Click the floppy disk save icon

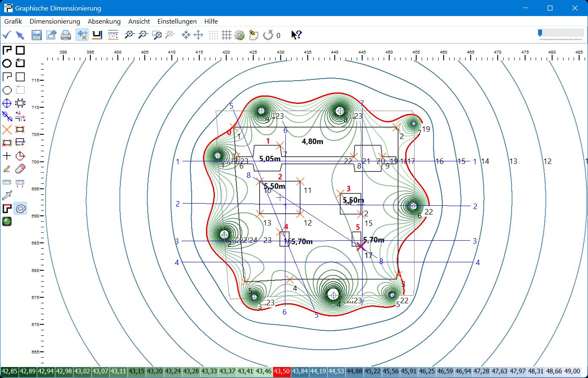click(x=37, y=35)
